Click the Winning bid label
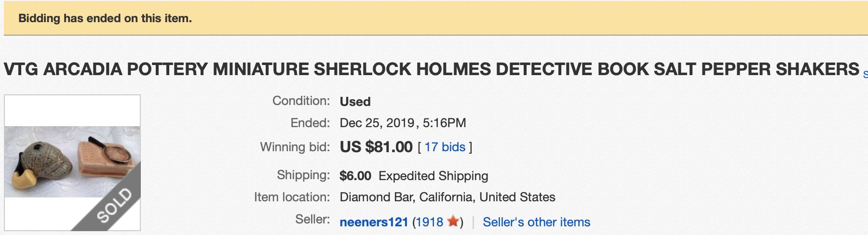The image size is (868, 235). [x=295, y=147]
